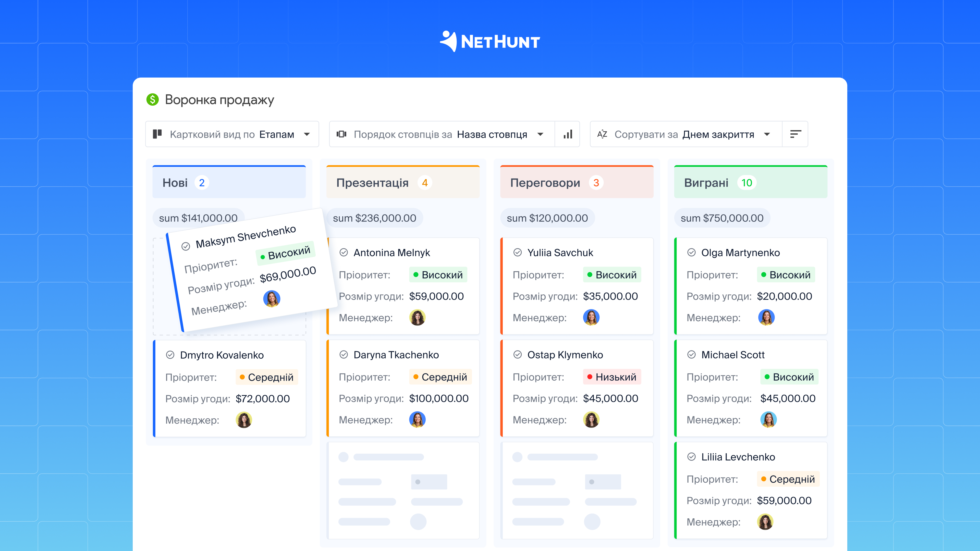Click manager avatar on Antonina Melnyk card

[x=417, y=318]
